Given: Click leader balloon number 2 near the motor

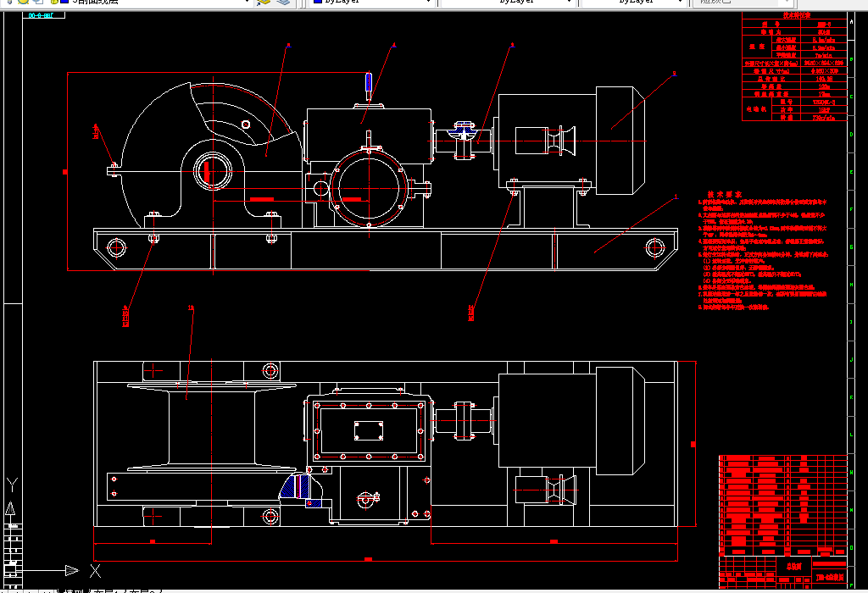Looking at the screenshot, I should point(674,73).
